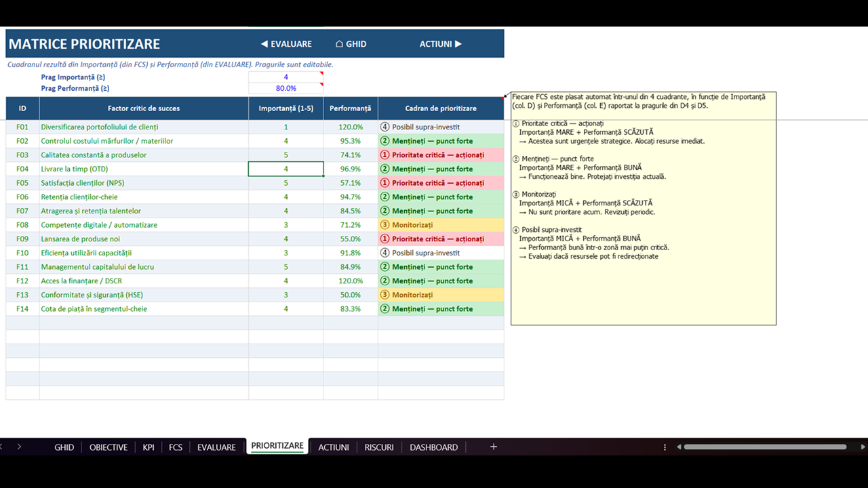Select F01 Diversificarea portofoliului de clienți cell
Image resolution: width=868 pixels, height=488 pixels.
[x=144, y=127]
